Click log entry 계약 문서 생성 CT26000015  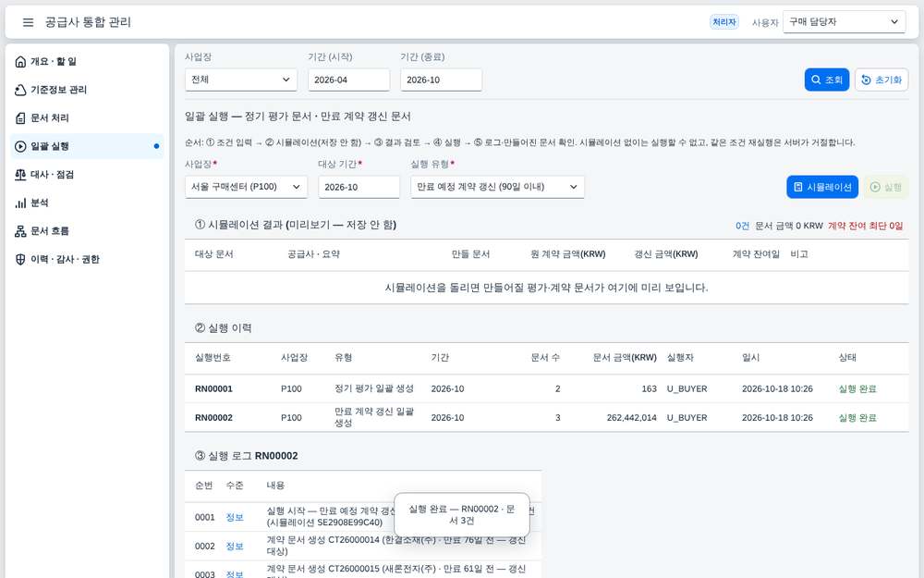coord(396,572)
